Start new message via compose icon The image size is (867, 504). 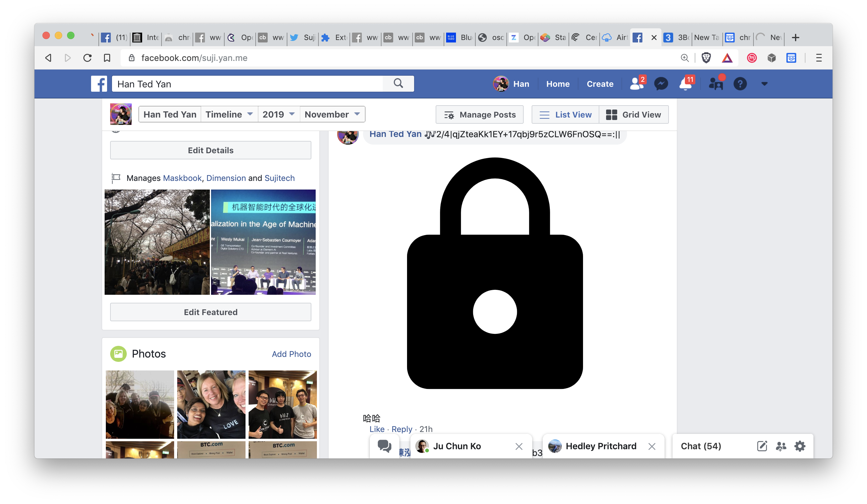tap(762, 446)
